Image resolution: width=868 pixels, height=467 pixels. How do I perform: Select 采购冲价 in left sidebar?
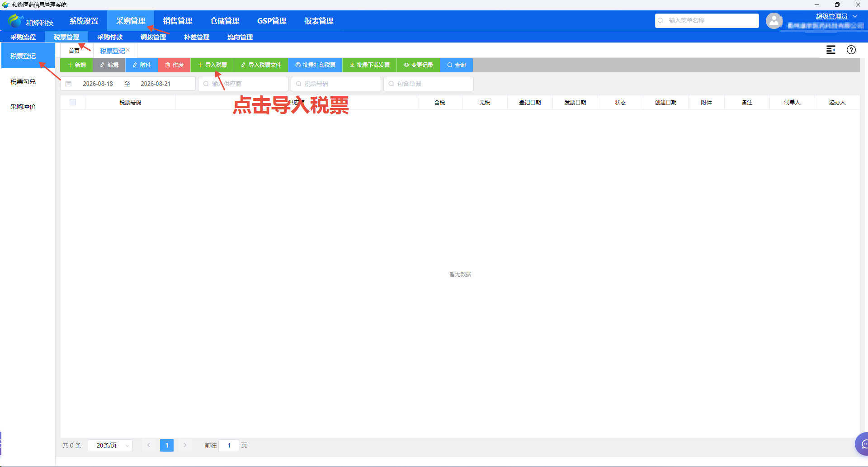pos(28,107)
